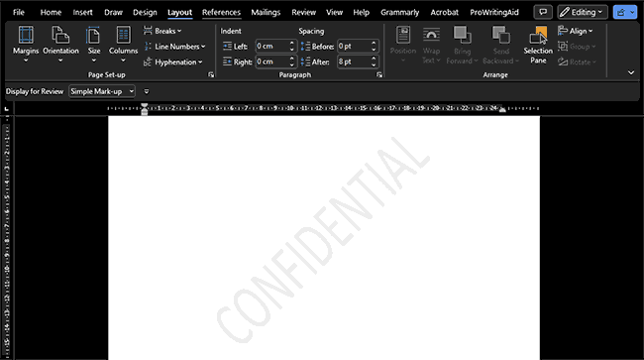Click the blue Share button
Viewport: 644px width, 360px height.
(x=625, y=12)
